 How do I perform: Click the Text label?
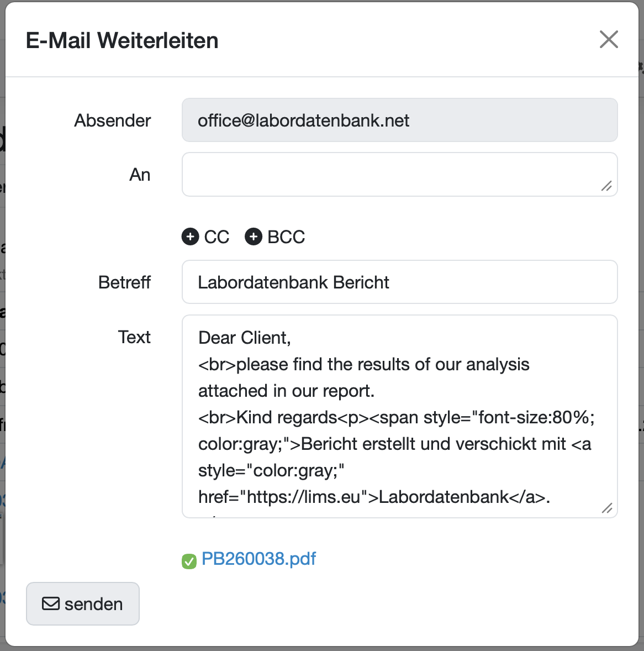click(x=134, y=337)
